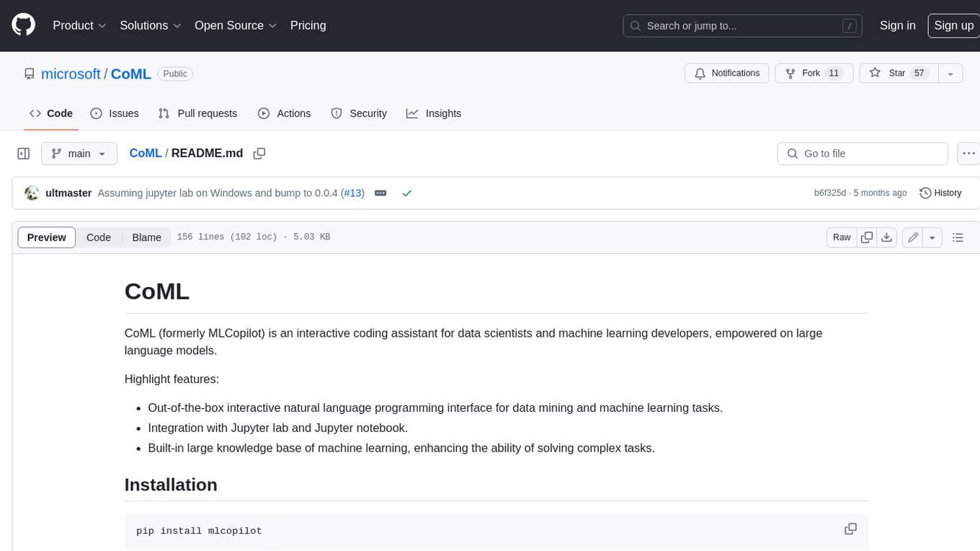980x551 pixels.
Task: Switch to the Actions tab
Action: point(285,113)
